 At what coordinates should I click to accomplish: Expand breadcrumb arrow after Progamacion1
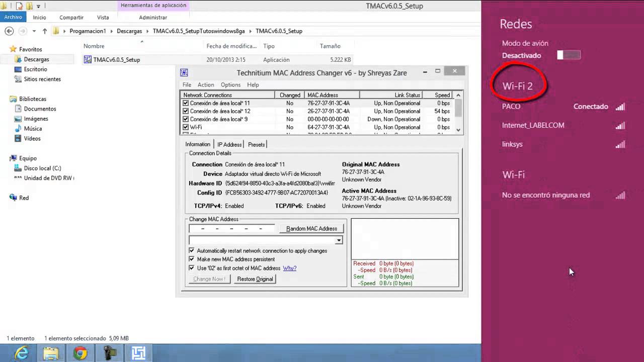[x=112, y=31]
